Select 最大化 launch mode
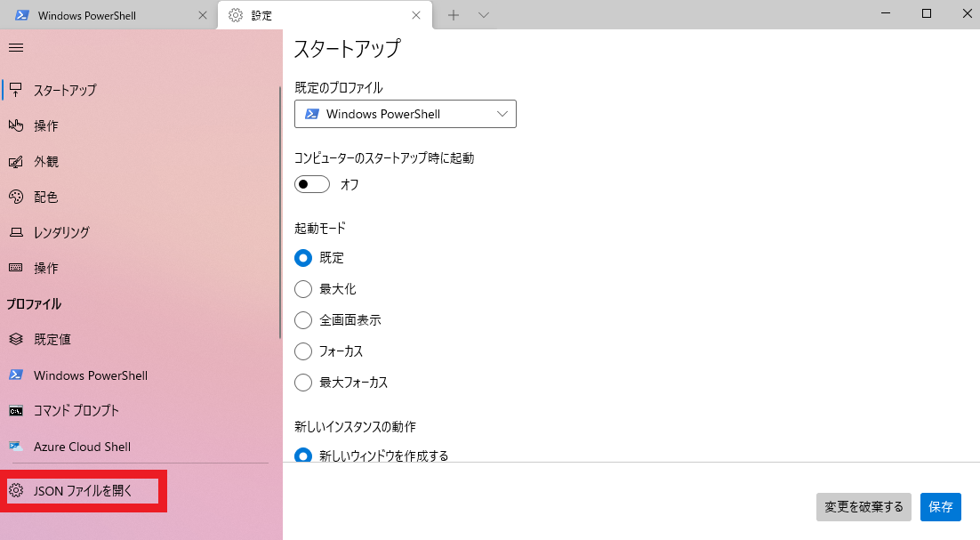This screenshot has height=540, width=980. click(x=302, y=288)
